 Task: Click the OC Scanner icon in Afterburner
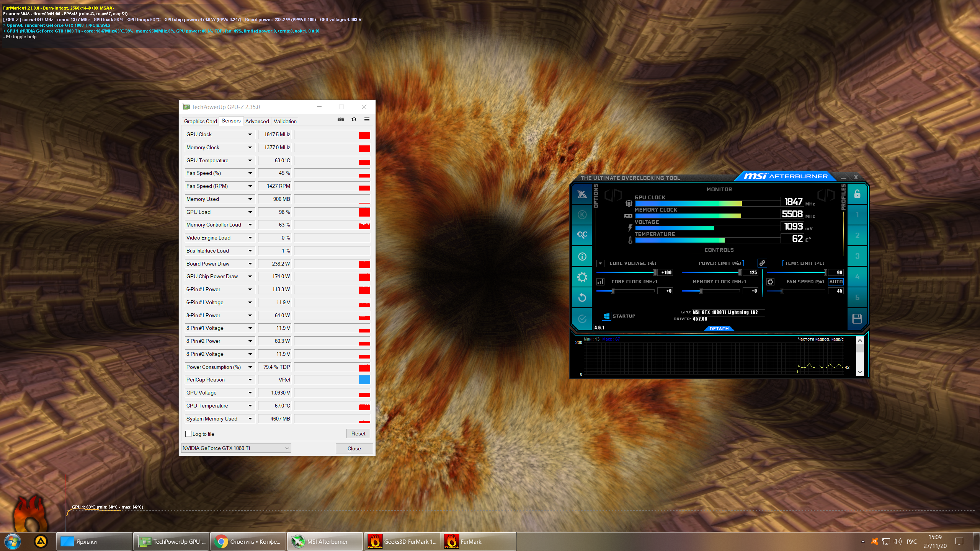click(x=582, y=235)
